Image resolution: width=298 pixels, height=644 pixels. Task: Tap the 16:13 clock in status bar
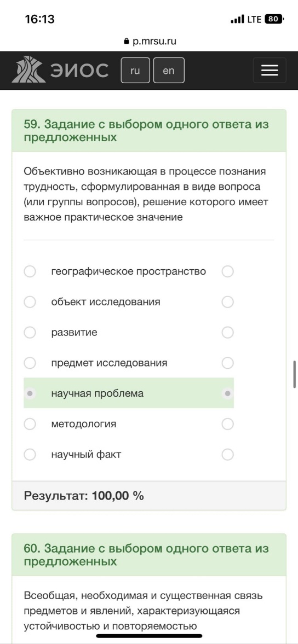pos(40,19)
